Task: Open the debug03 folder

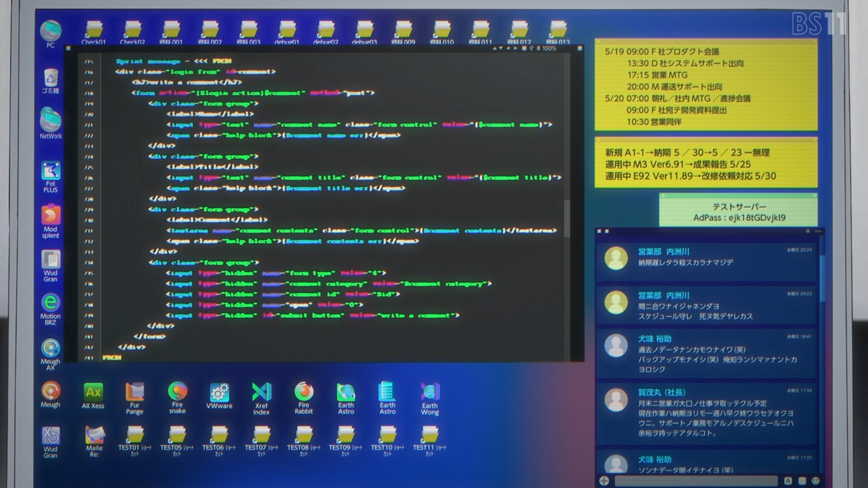Action: pyautogui.click(x=364, y=33)
